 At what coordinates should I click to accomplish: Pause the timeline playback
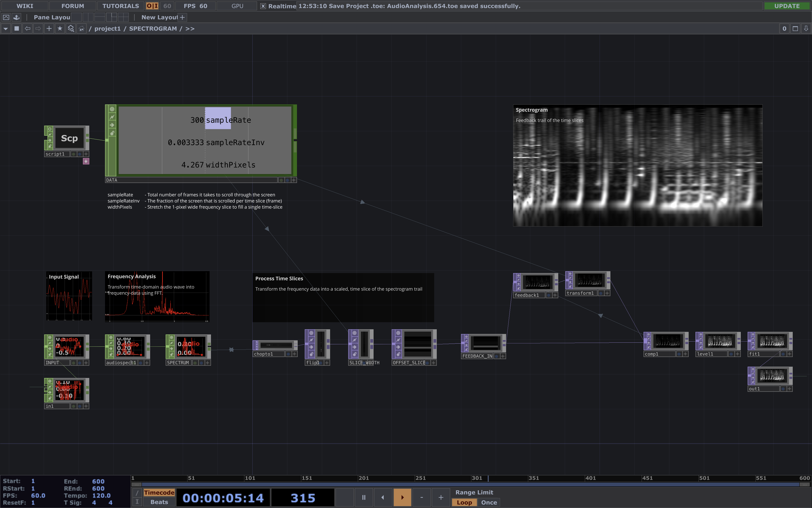click(363, 497)
